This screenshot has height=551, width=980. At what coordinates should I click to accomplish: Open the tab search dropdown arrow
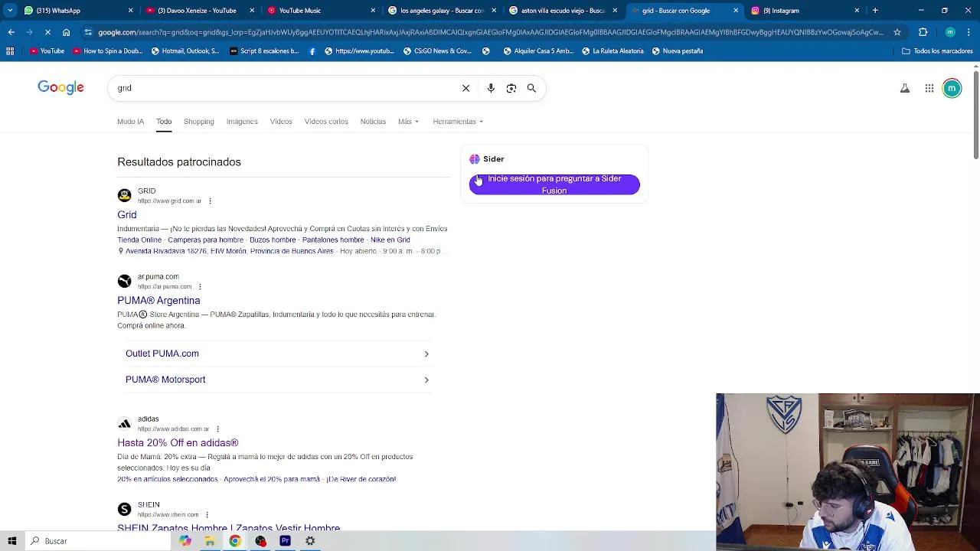pos(10,11)
